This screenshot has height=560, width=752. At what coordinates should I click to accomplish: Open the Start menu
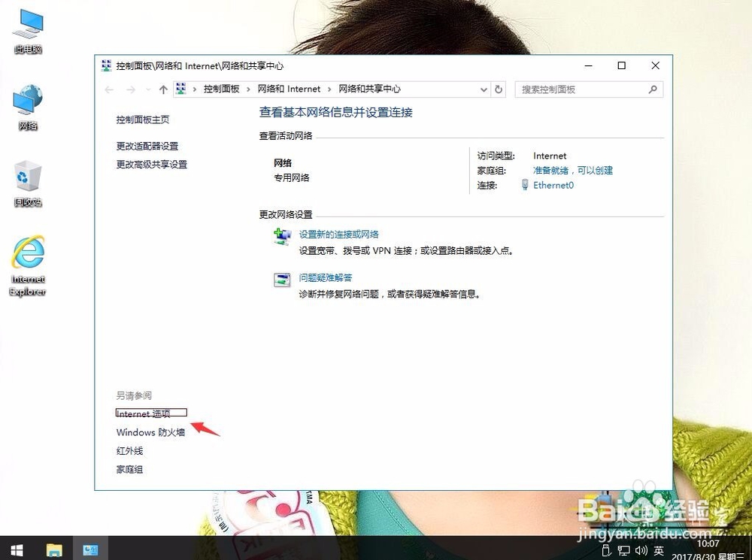click(x=16, y=549)
